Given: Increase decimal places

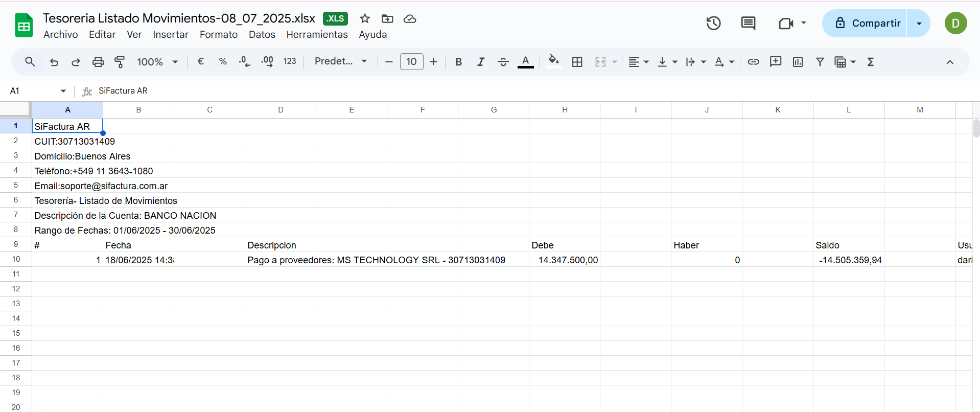Looking at the screenshot, I should (x=267, y=61).
